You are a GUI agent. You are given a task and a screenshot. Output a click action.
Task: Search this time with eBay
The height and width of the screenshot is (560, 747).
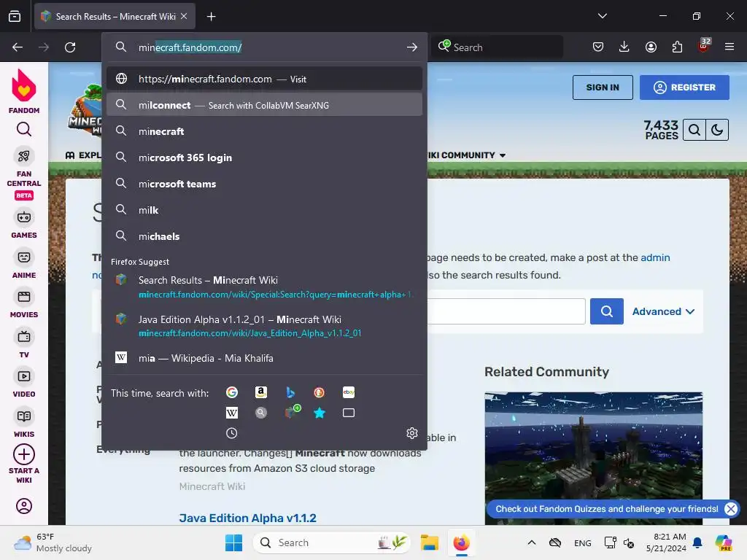tap(349, 392)
